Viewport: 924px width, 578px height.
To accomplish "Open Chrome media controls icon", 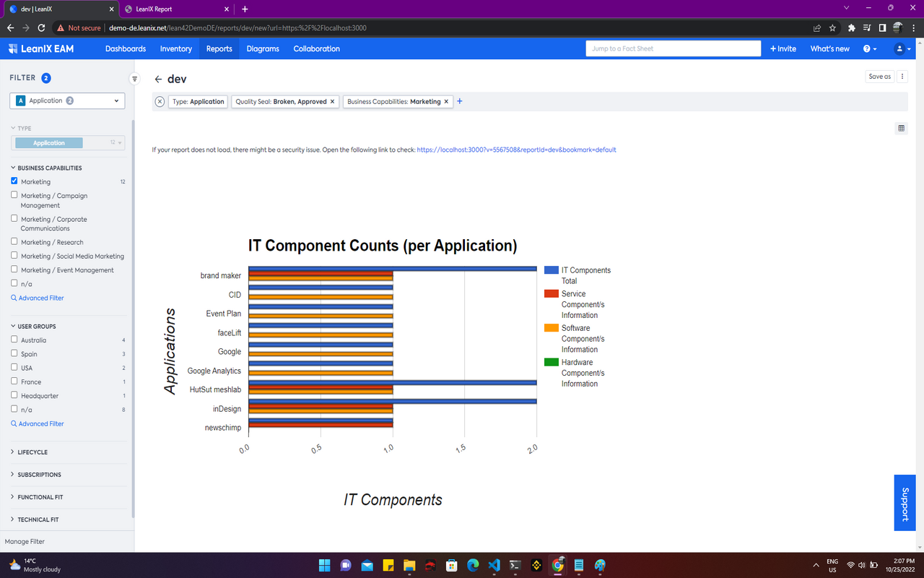I will (x=867, y=28).
